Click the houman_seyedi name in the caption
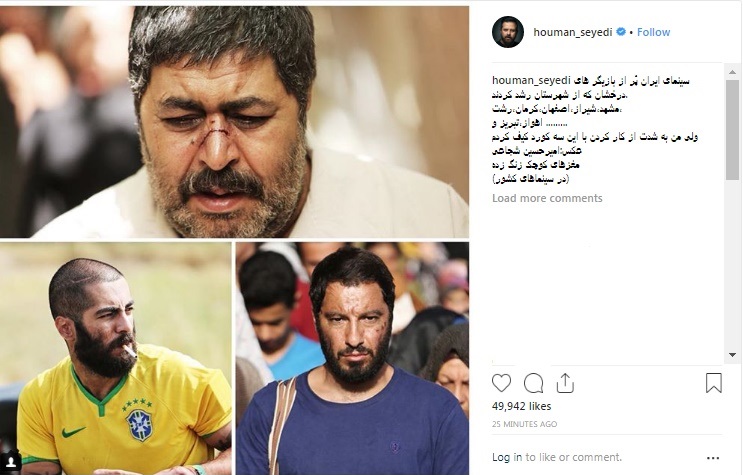743x475 pixels. pos(531,81)
